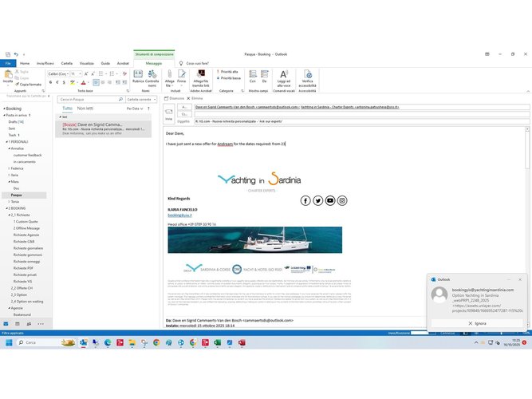Open Mail view in navigation bar

pyautogui.click(x=7, y=324)
